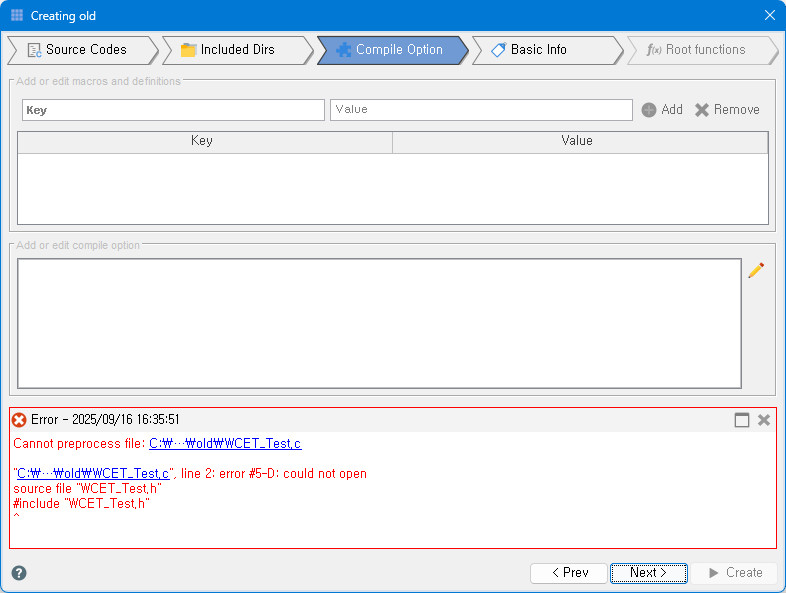This screenshot has width=786, height=593.
Task: Go to the Source Codes step
Action: [x=82, y=50]
